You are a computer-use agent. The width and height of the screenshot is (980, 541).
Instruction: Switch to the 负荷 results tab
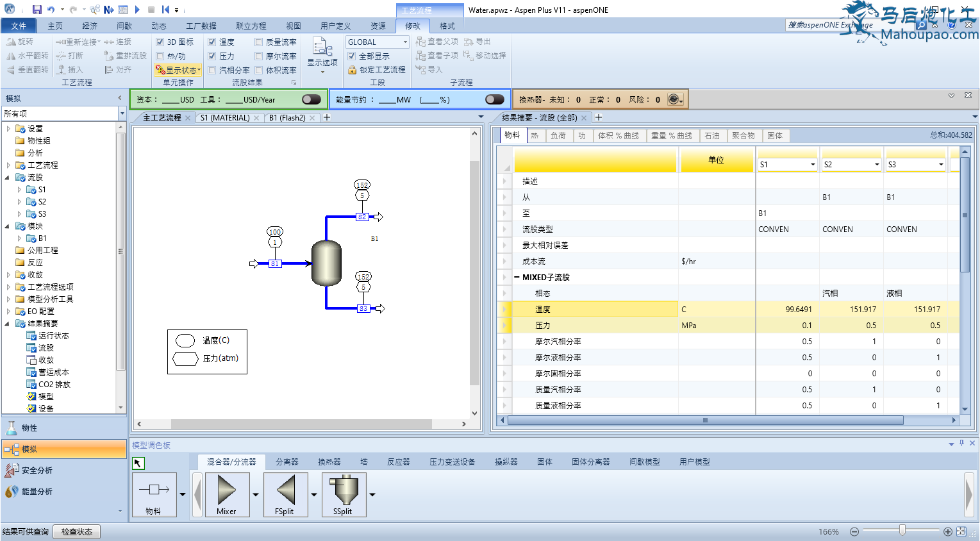click(x=558, y=136)
